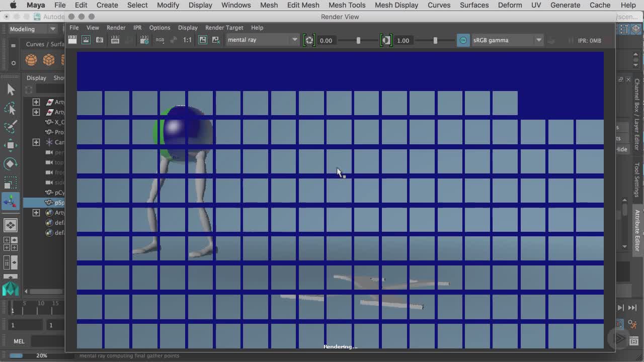The height and width of the screenshot is (362, 644).
Task: Open the shelf tab menu icon
Action: point(14,46)
